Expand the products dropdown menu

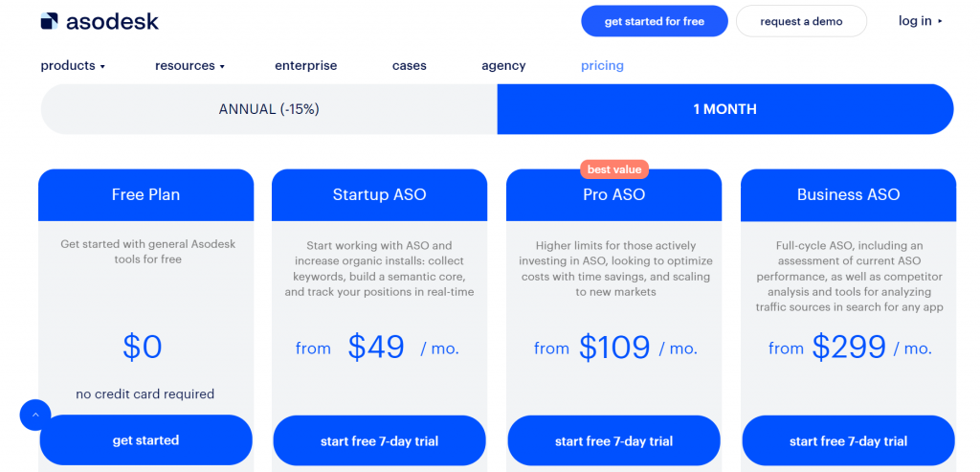(73, 66)
